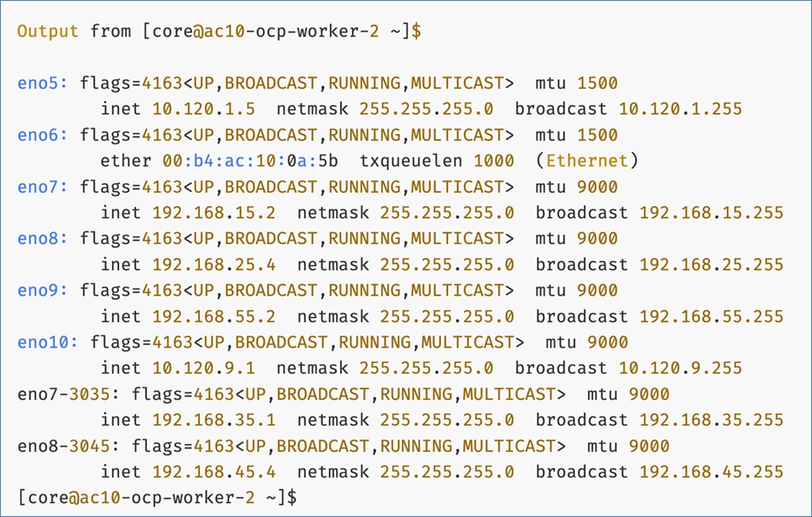The height and width of the screenshot is (517, 812).
Task: Click netmask 255.255.255.0 on the 192.168.45.4 line
Action: pyautogui.click(x=447, y=472)
